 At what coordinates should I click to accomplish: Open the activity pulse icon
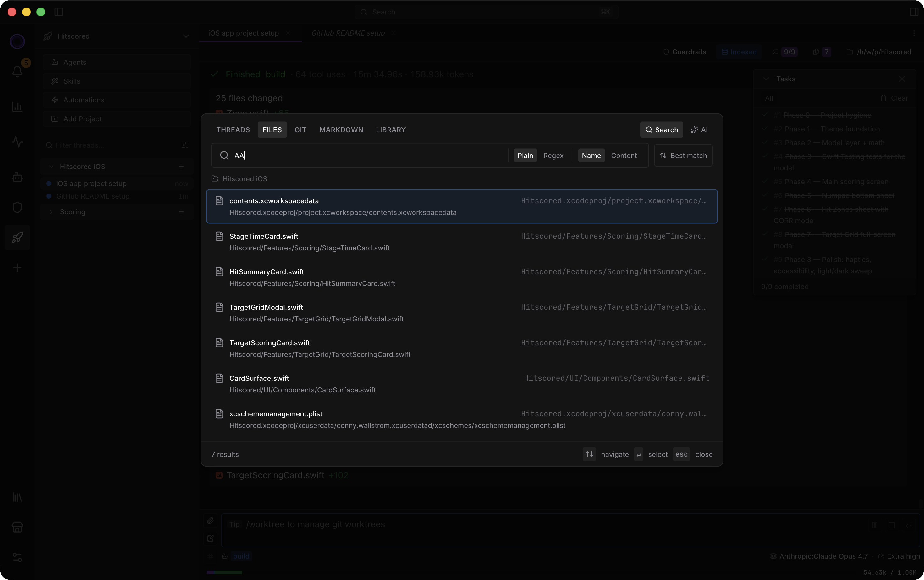17,142
